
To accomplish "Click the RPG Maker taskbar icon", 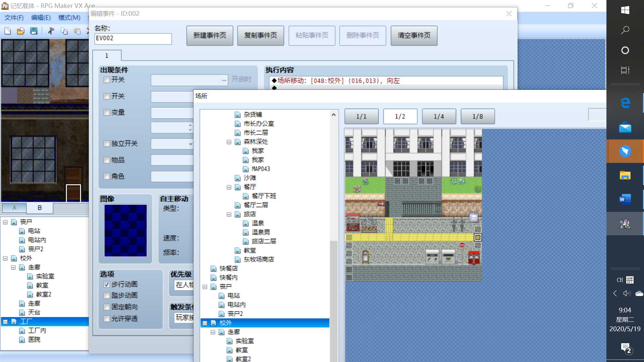I will click(625, 224).
